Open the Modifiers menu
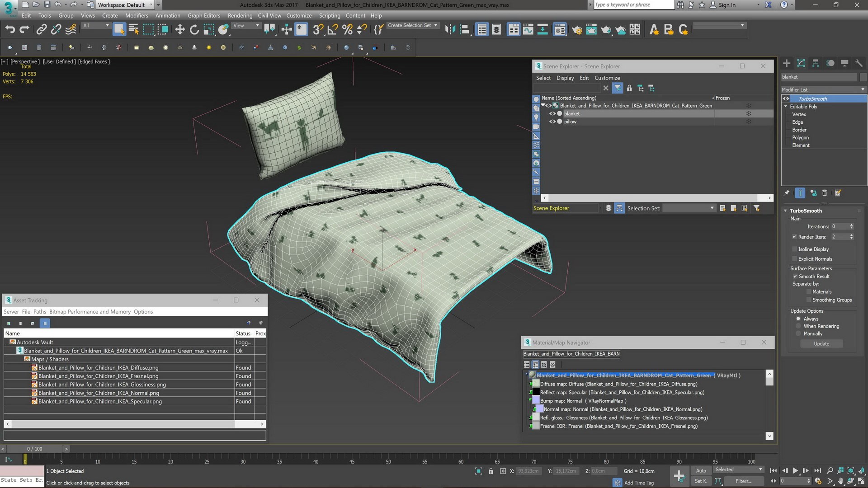Screen dimensions: 868x488 click(x=137, y=15)
